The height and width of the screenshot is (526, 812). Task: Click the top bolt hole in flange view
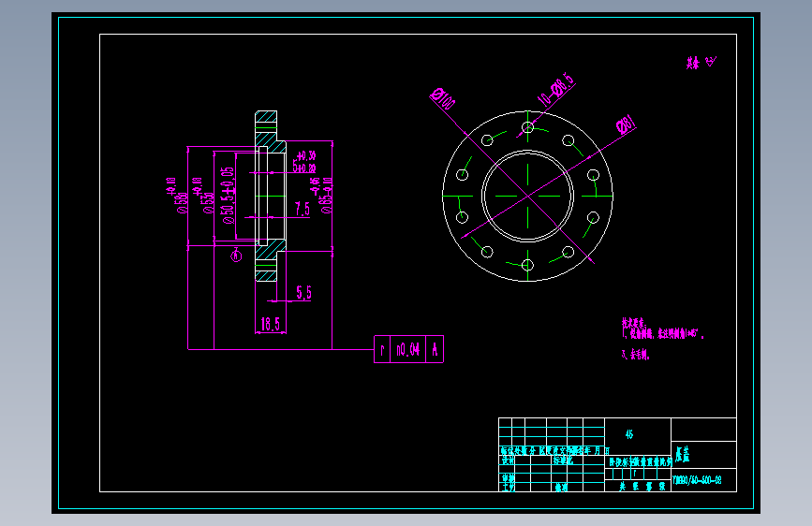pyautogui.click(x=527, y=127)
